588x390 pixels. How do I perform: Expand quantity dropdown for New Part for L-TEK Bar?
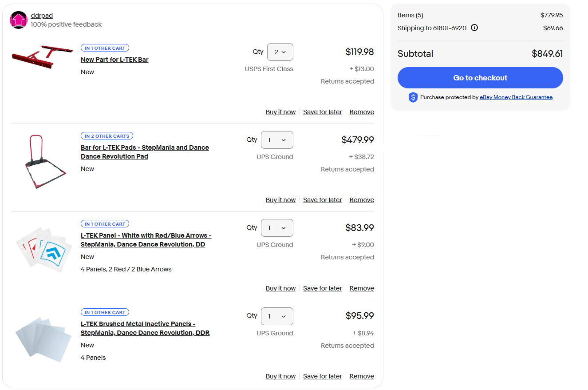tap(280, 52)
